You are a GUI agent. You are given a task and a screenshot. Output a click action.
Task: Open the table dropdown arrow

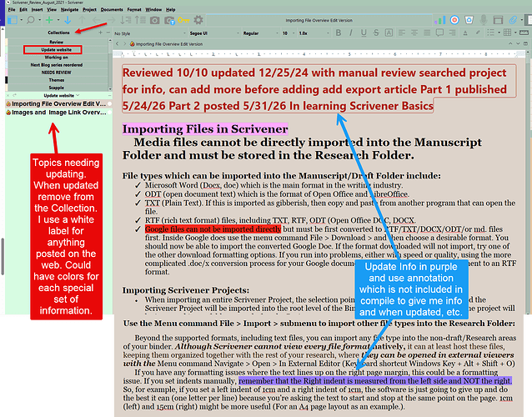pyautogui.click(x=515, y=33)
